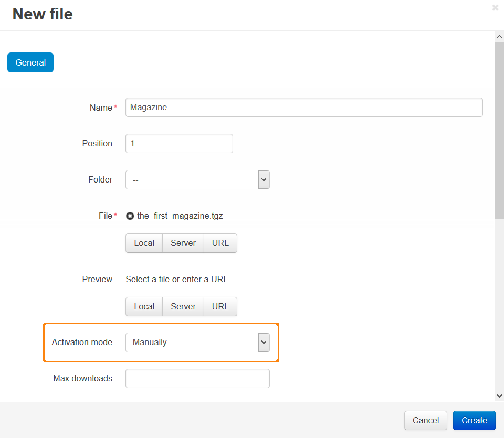
Task: Close the New file dialog
Action: click(495, 8)
